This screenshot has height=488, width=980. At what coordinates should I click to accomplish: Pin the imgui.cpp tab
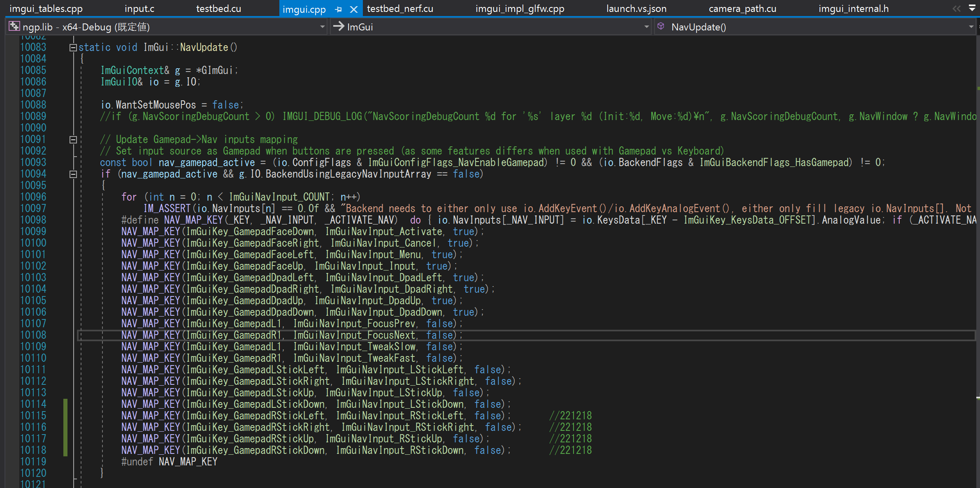(338, 9)
